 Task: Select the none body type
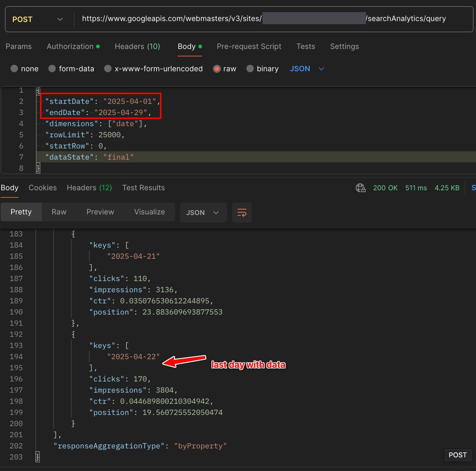coord(24,69)
